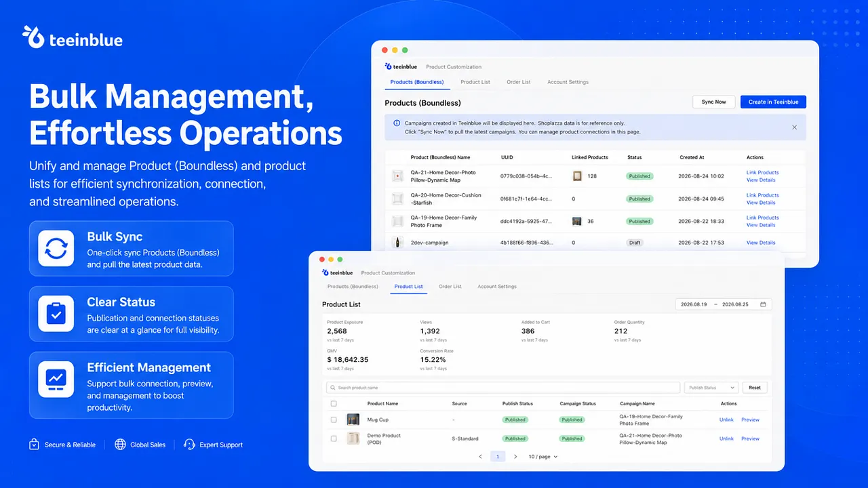Click the Expert Support headset icon

click(189, 445)
